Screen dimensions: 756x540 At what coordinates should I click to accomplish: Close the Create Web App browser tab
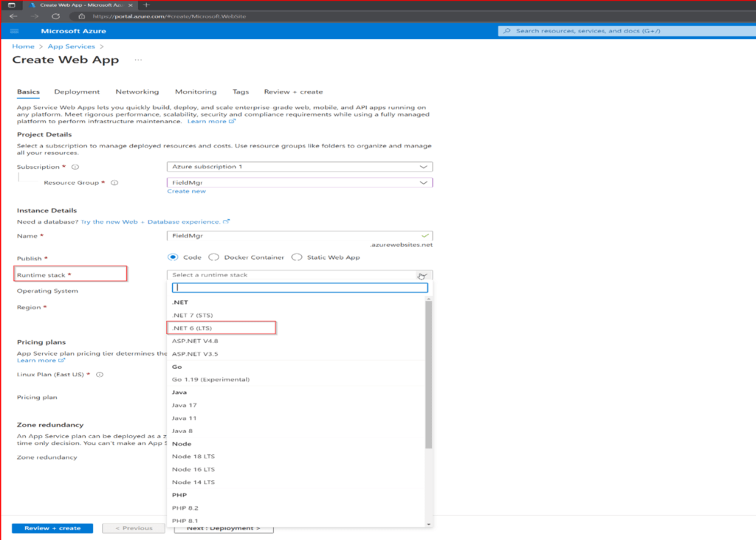pos(130,5)
